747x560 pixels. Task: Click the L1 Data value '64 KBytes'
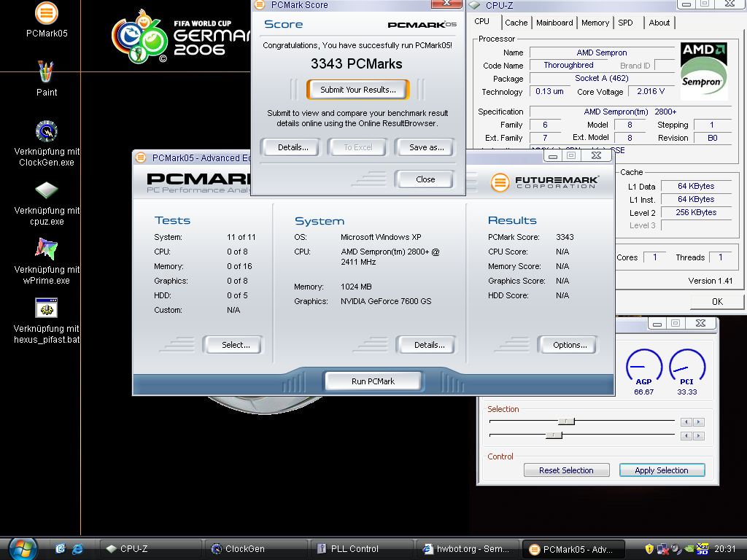696,186
